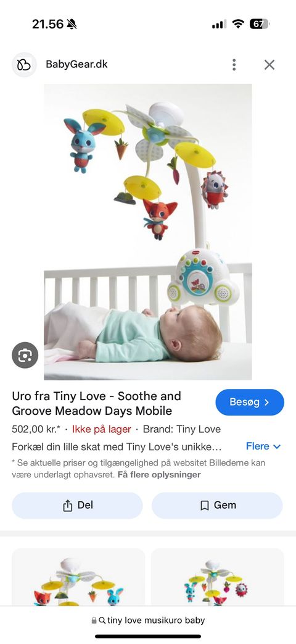Close the image preview panel

pyautogui.click(x=269, y=64)
